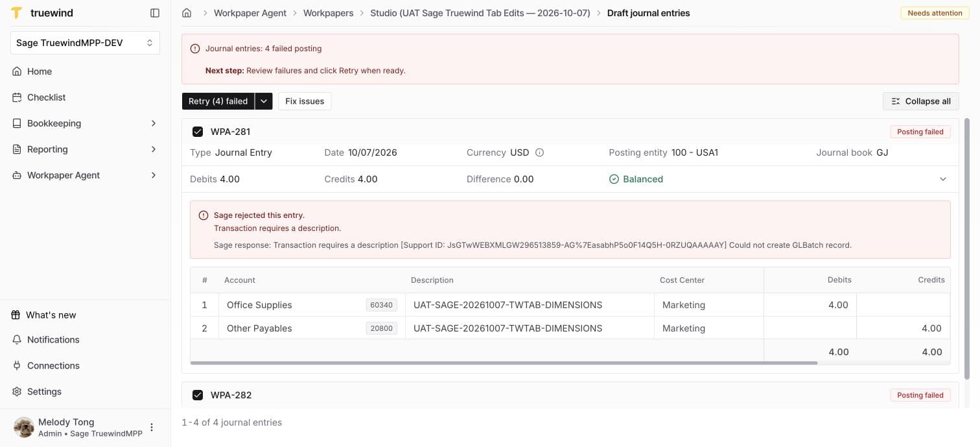Click the vertical scrollbar on the right
This screenshot has height=447, width=980.
[x=967, y=248]
